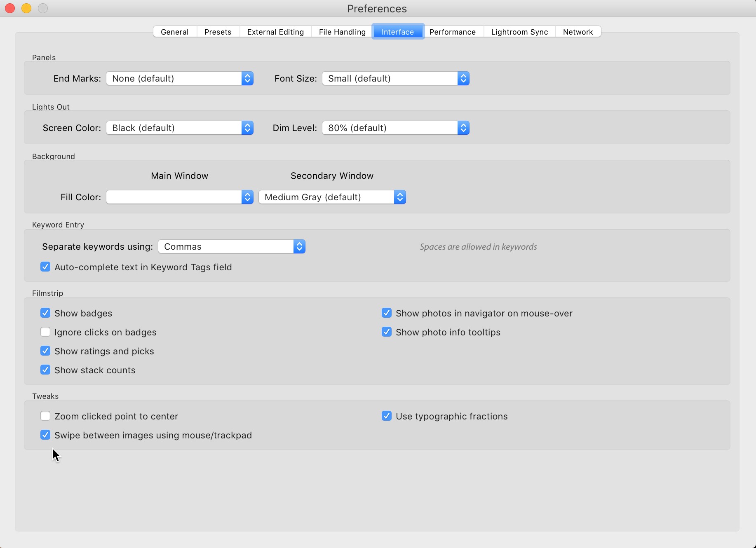Open the End Marks dropdown
This screenshot has height=548, width=756.
pyautogui.click(x=180, y=78)
